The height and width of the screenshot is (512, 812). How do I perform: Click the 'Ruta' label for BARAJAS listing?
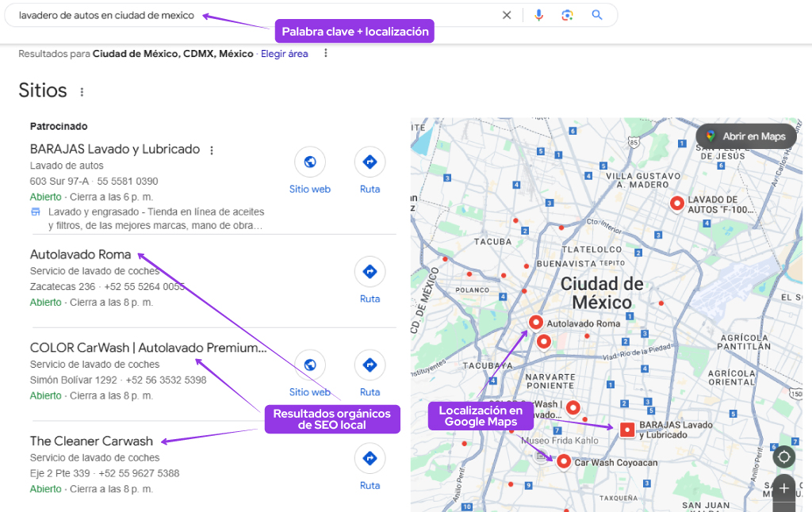click(370, 189)
